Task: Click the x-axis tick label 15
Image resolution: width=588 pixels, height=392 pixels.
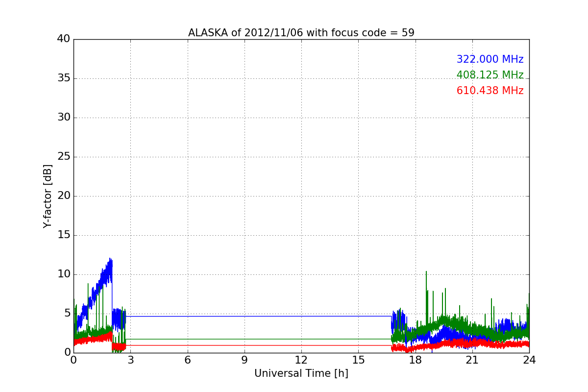Action: pos(358,360)
